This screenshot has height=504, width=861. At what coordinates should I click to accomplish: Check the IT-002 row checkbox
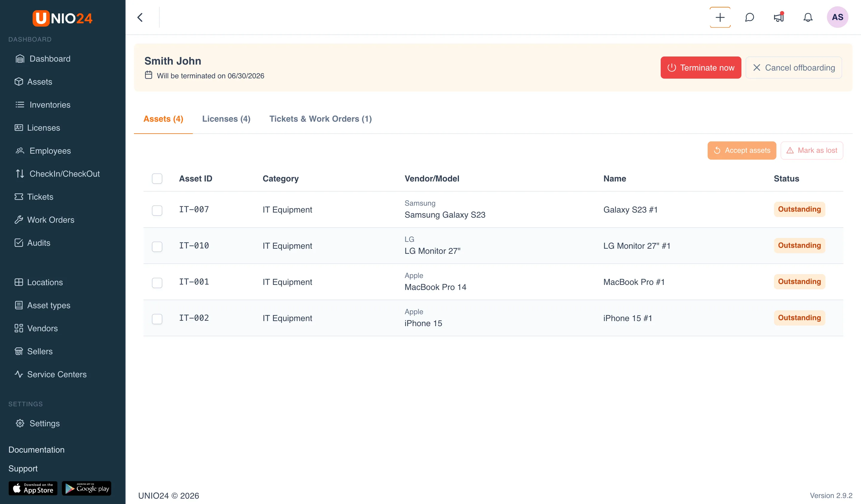(157, 319)
